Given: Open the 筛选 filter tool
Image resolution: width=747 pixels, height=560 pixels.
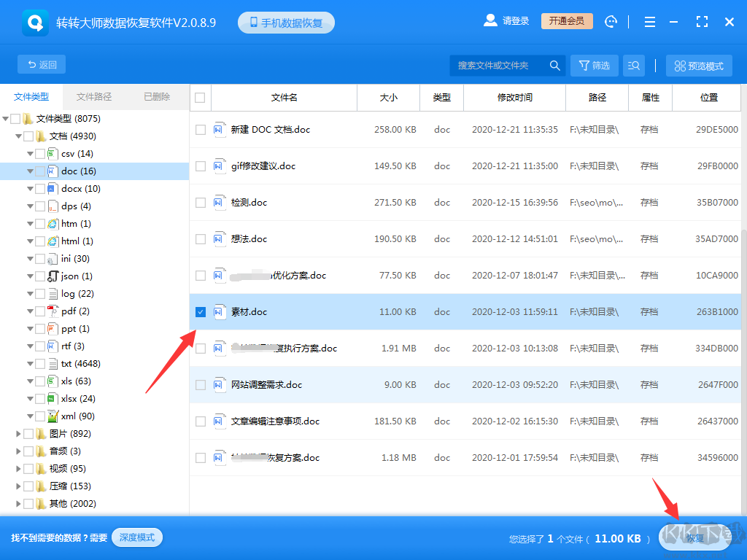Looking at the screenshot, I should (x=594, y=65).
